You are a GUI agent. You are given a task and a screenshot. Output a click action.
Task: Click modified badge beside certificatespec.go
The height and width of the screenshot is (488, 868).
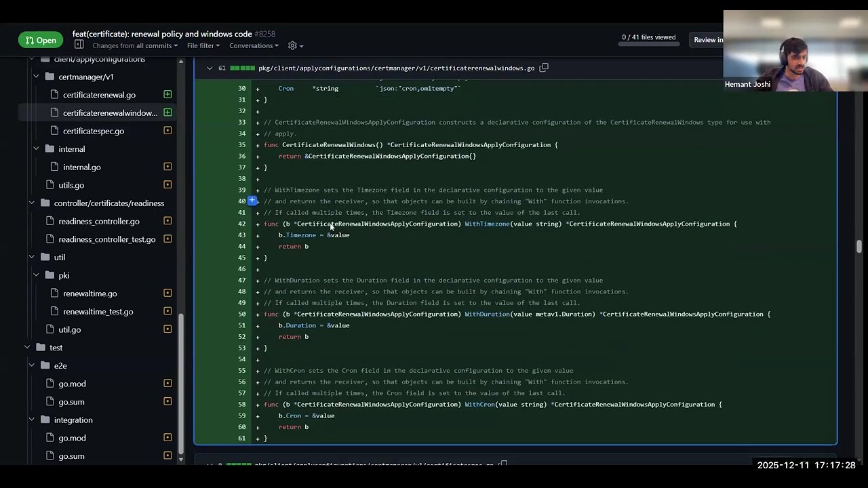pos(167,131)
